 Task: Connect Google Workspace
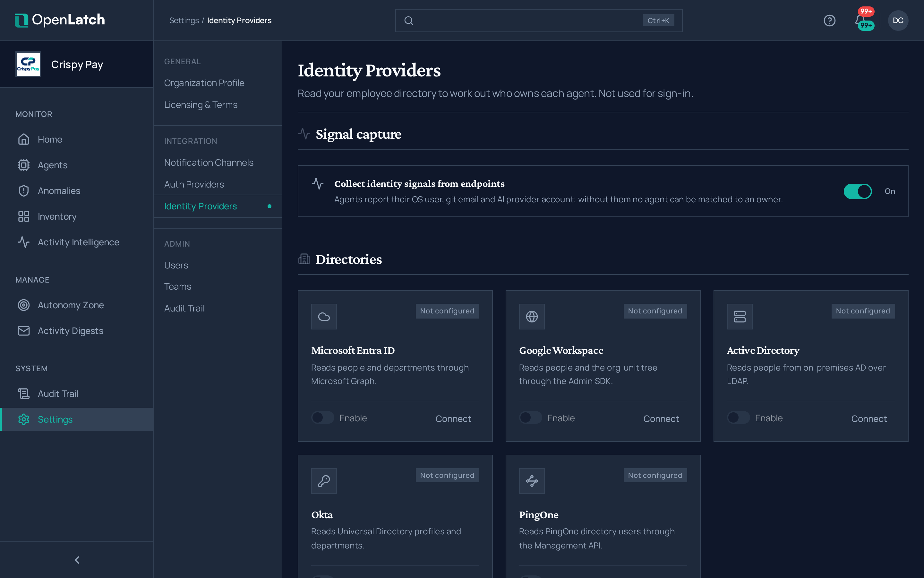[x=661, y=419]
